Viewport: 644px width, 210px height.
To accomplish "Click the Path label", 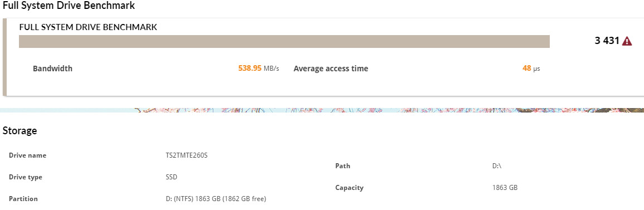I will tap(342, 166).
